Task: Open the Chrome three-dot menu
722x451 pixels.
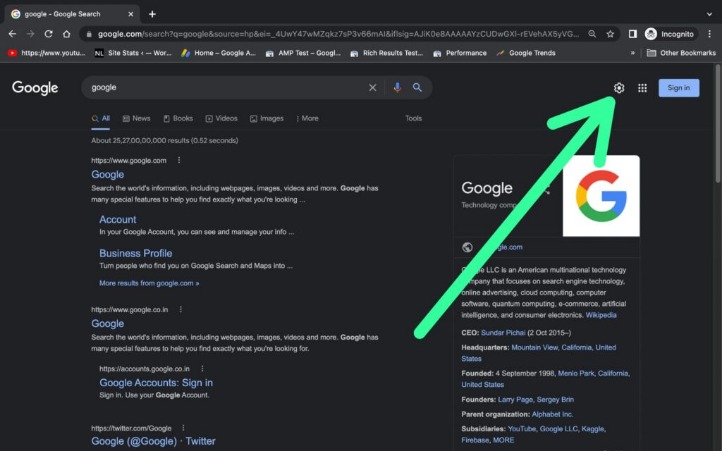Action: 708,33
